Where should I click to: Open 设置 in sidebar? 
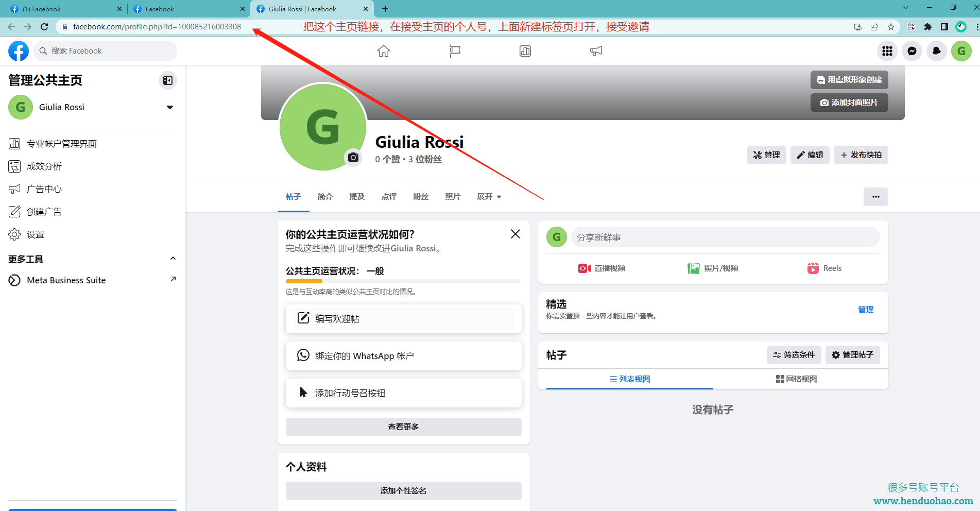[x=93, y=234]
